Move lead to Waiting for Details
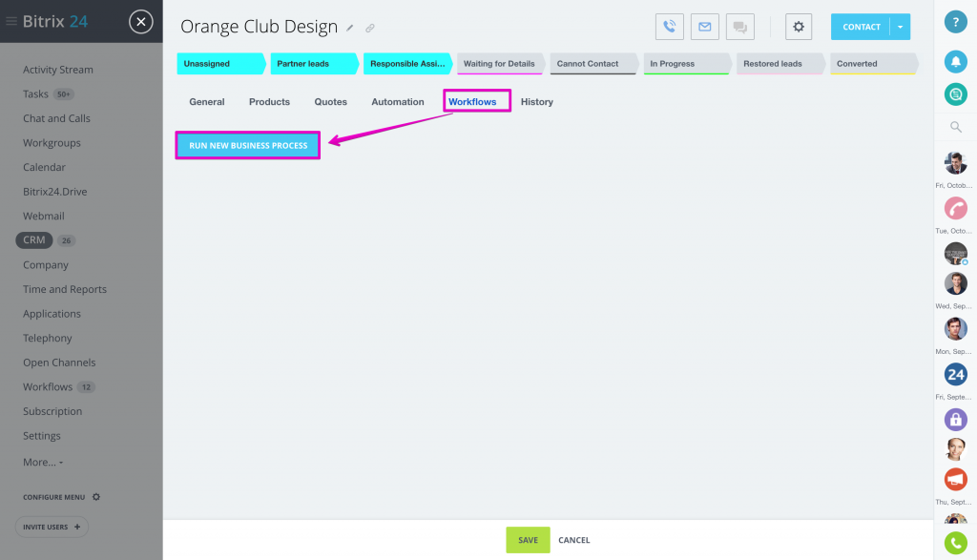The image size is (977, 560). 501,64
